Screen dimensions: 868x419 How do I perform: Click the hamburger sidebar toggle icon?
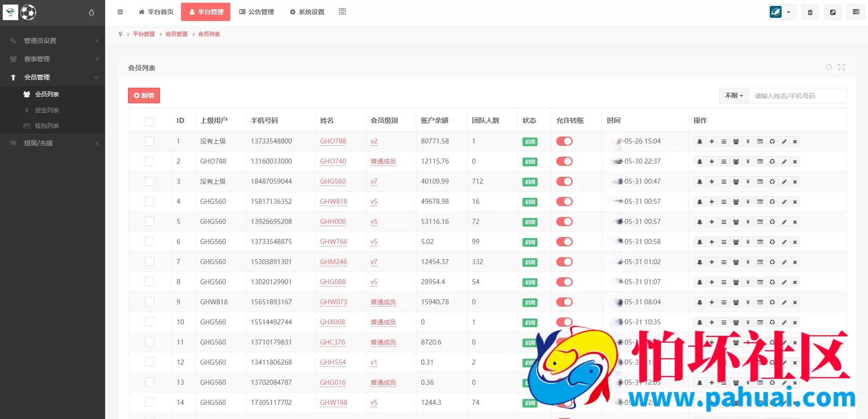[120, 12]
